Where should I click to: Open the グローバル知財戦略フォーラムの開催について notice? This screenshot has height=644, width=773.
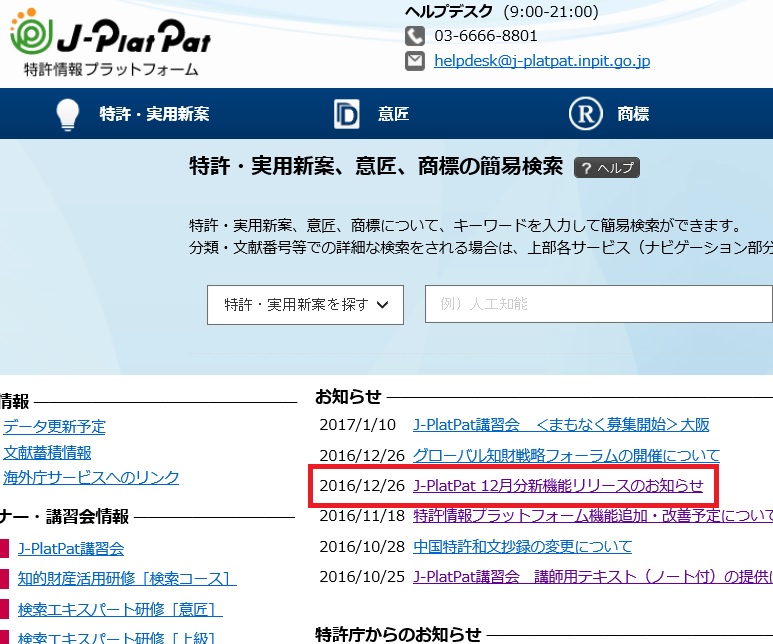pyautogui.click(x=566, y=455)
